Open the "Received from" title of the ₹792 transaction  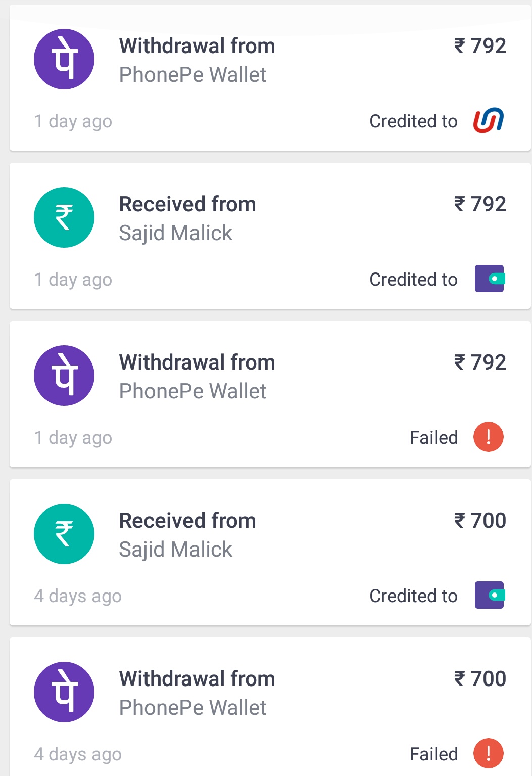coord(187,204)
